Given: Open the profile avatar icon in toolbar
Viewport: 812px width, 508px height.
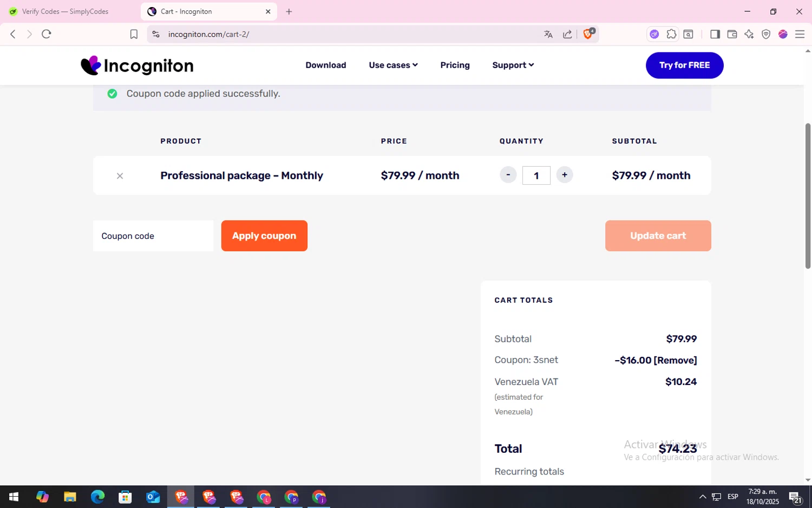Looking at the screenshot, I should pyautogui.click(x=783, y=34).
